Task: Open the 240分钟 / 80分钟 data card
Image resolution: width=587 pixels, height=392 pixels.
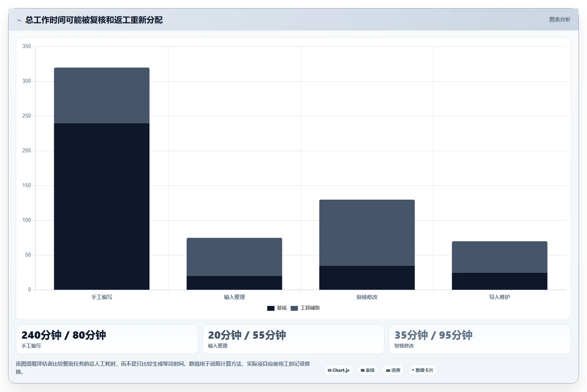Action: coord(107,339)
